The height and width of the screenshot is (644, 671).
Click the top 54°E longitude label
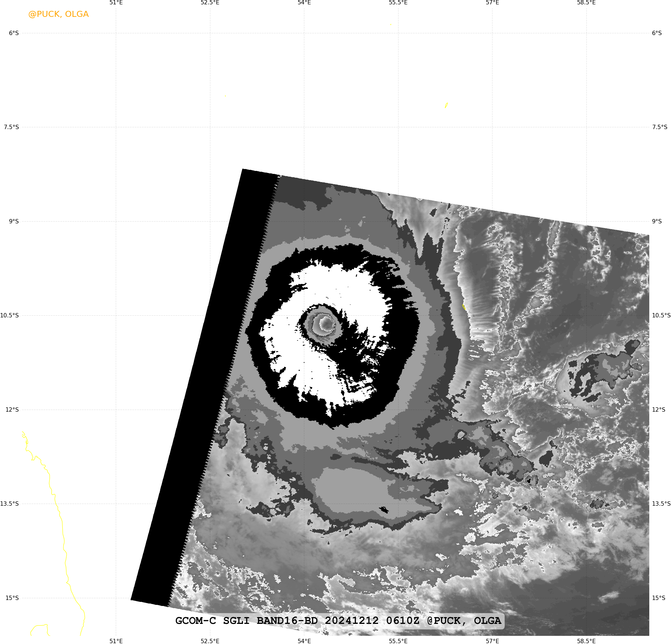(304, 3)
